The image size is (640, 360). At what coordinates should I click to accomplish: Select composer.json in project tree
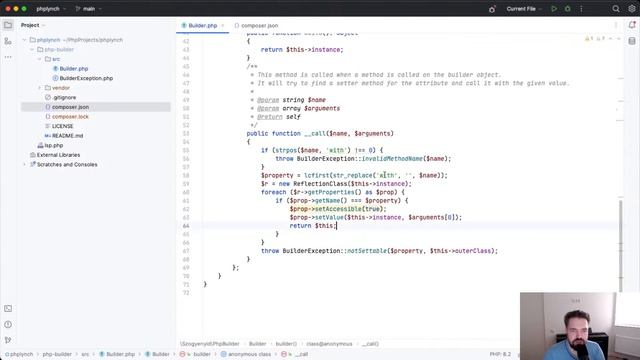(x=70, y=107)
